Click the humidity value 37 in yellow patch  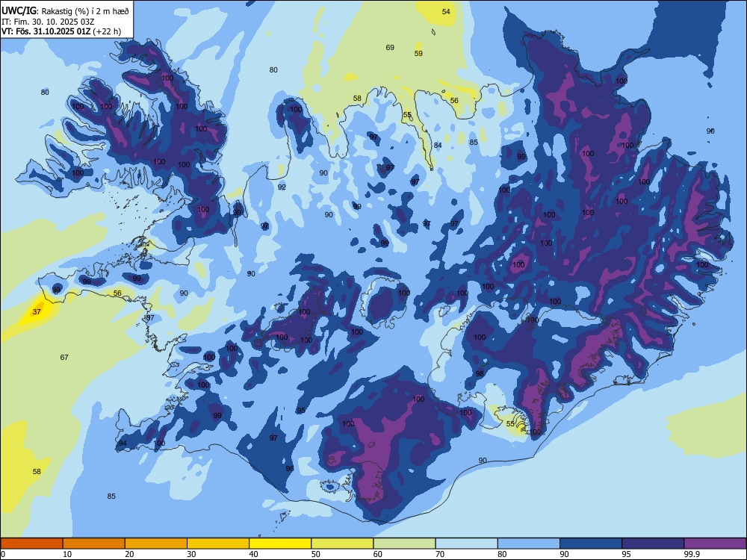click(37, 312)
